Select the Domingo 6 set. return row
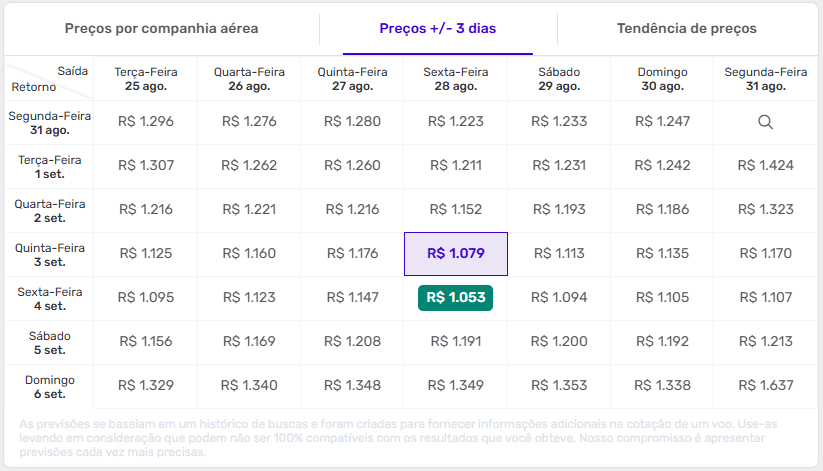Screen dimensions: 823x471 click(49, 386)
